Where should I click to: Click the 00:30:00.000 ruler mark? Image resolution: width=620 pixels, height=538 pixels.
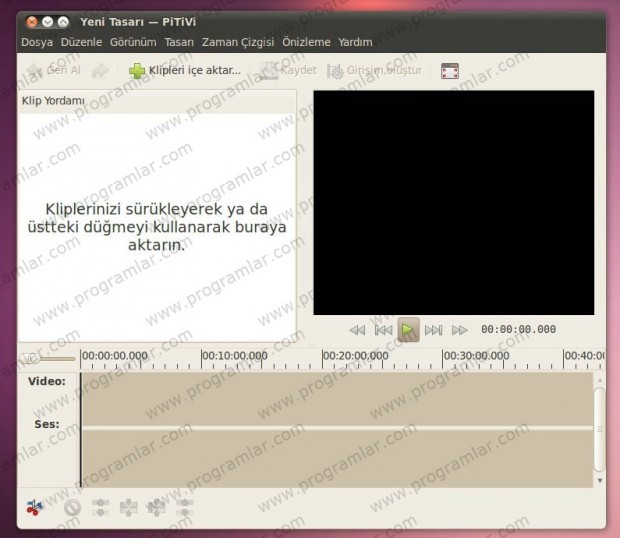[x=476, y=356]
